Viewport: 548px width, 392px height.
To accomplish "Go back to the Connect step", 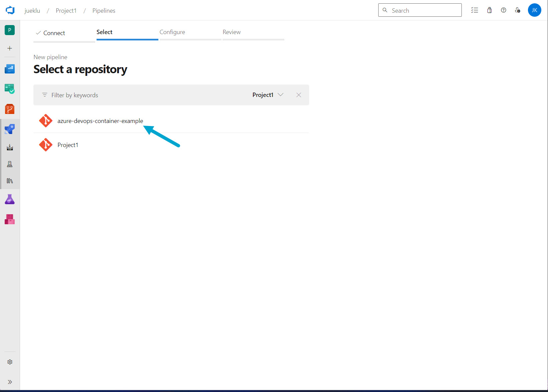I will point(54,33).
